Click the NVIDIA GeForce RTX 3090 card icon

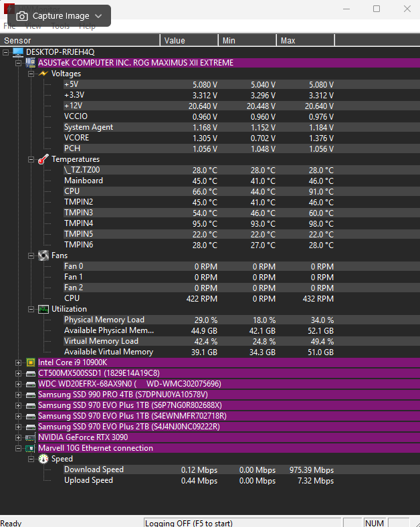(x=31, y=438)
